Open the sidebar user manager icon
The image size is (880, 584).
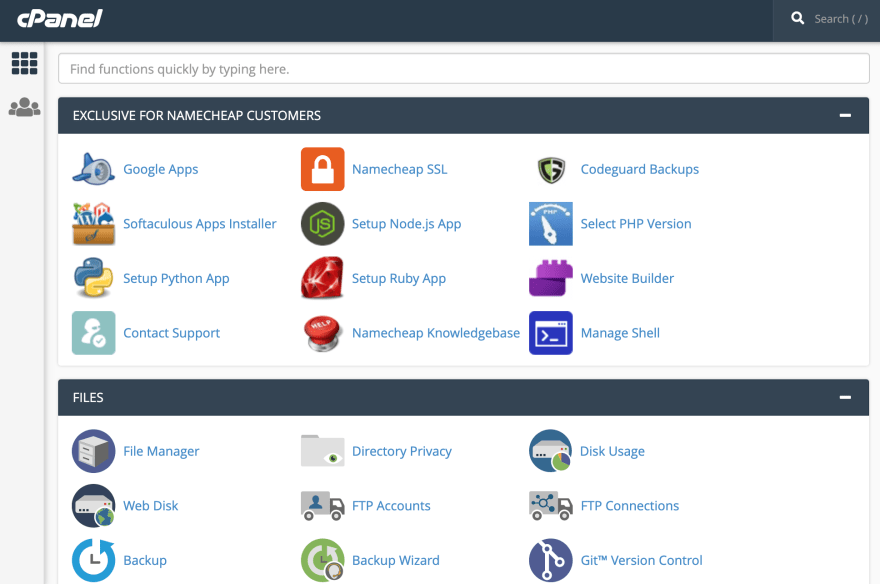24,107
